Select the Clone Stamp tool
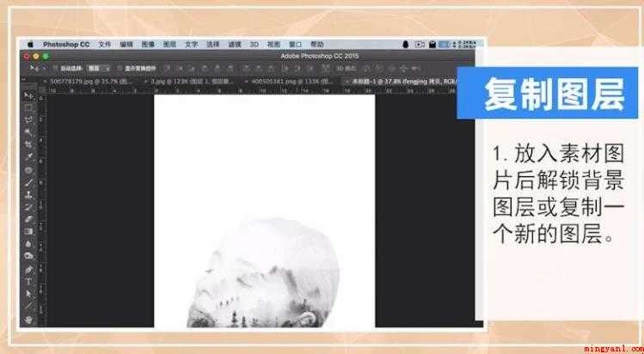This screenshot has height=354, width=644. point(29,194)
